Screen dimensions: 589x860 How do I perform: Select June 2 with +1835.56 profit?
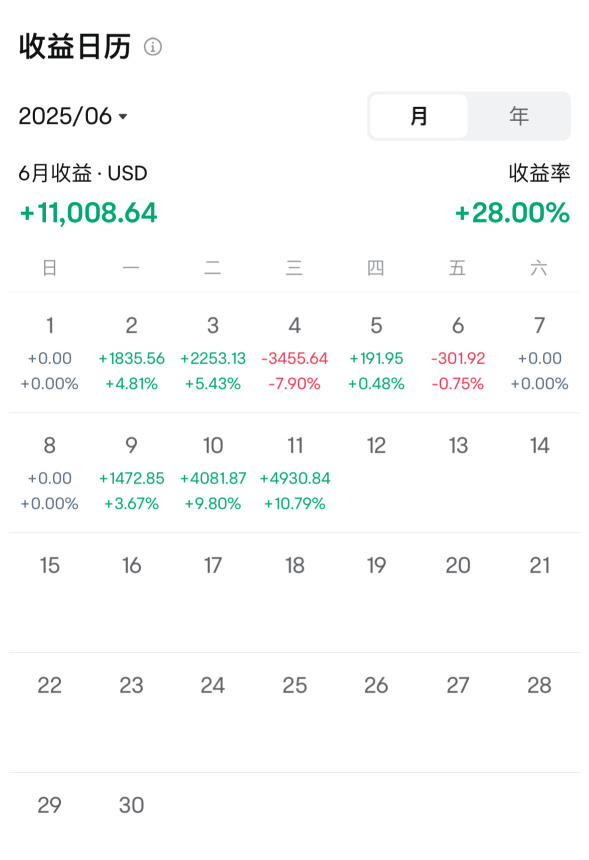(x=132, y=353)
